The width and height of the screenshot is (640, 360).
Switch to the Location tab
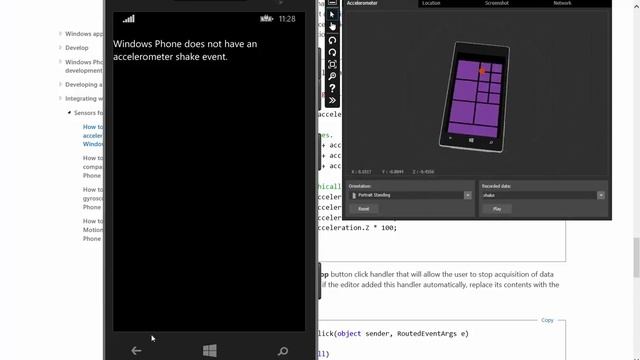[x=431, y=3]
